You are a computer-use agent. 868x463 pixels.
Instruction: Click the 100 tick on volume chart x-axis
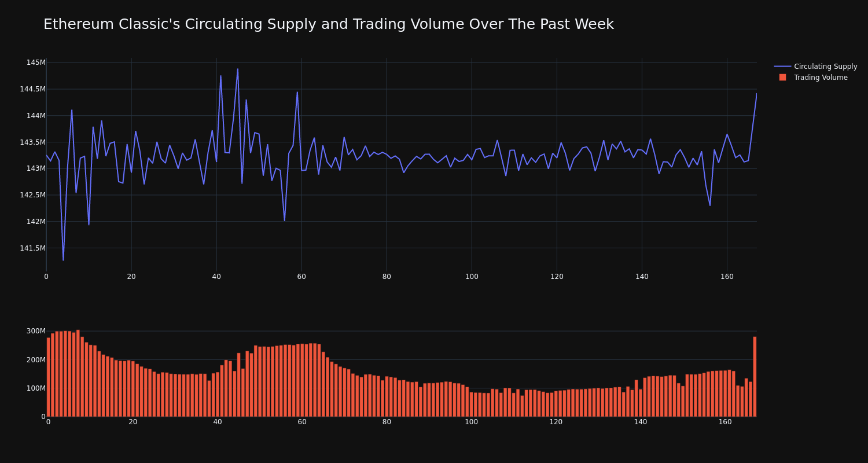pyautogui.click(x=472, y=422)
